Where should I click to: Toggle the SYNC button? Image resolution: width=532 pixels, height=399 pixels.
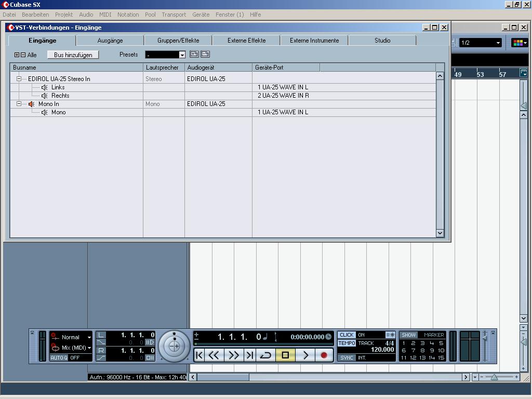(x=347, y=357)
